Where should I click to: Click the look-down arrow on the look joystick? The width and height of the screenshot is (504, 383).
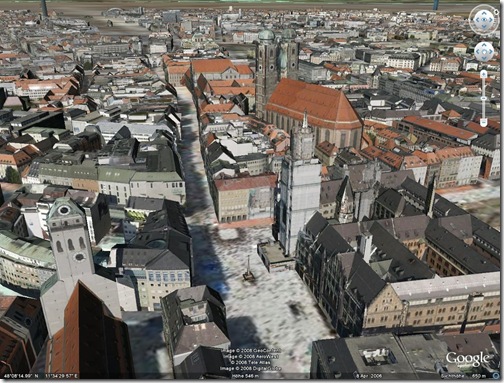coord(484,26)
